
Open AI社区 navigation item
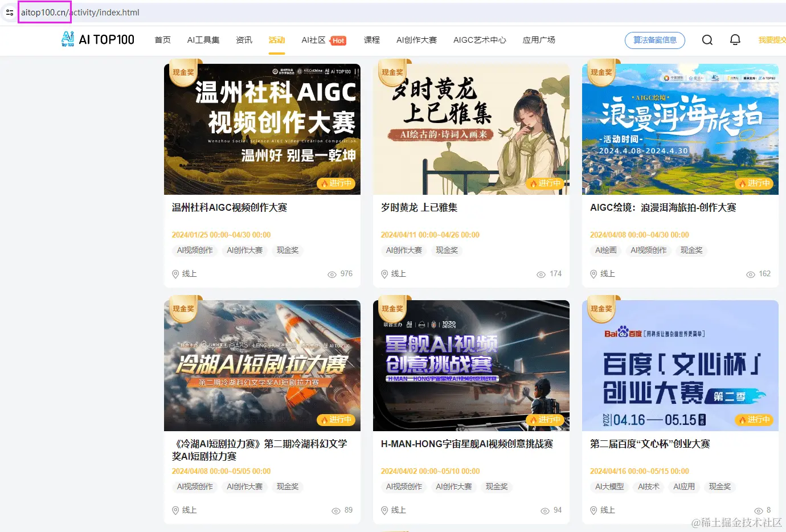pos(314,40)
